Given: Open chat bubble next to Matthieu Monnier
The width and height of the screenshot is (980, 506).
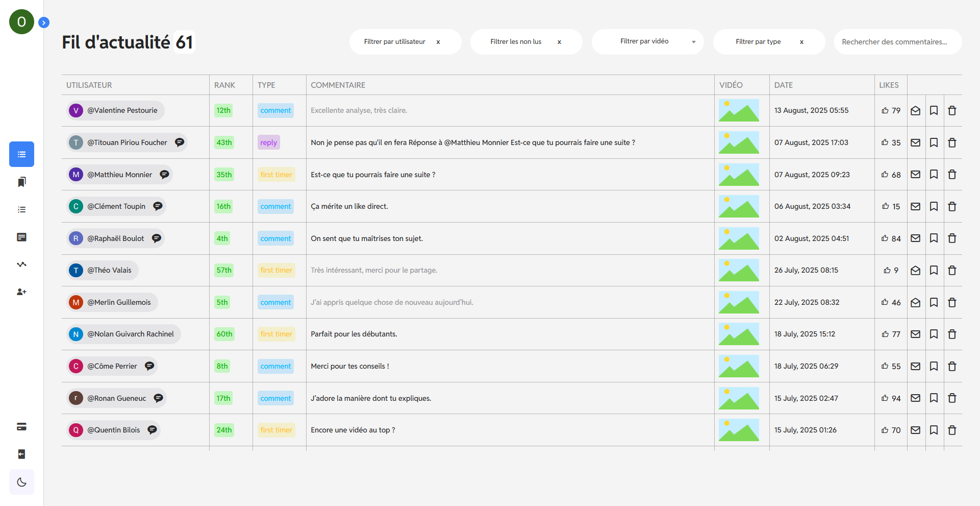Looking at the screenshot, I should [x=164, y=175].
